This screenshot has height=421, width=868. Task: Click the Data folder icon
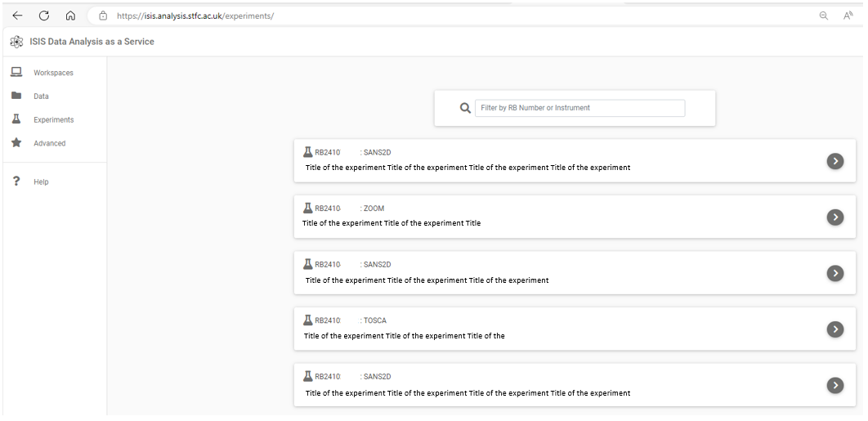16,96
